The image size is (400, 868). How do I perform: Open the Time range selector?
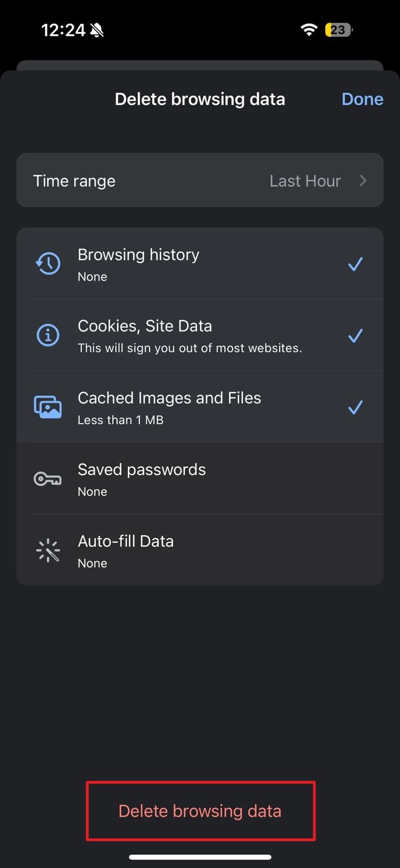tap(200, 180)
